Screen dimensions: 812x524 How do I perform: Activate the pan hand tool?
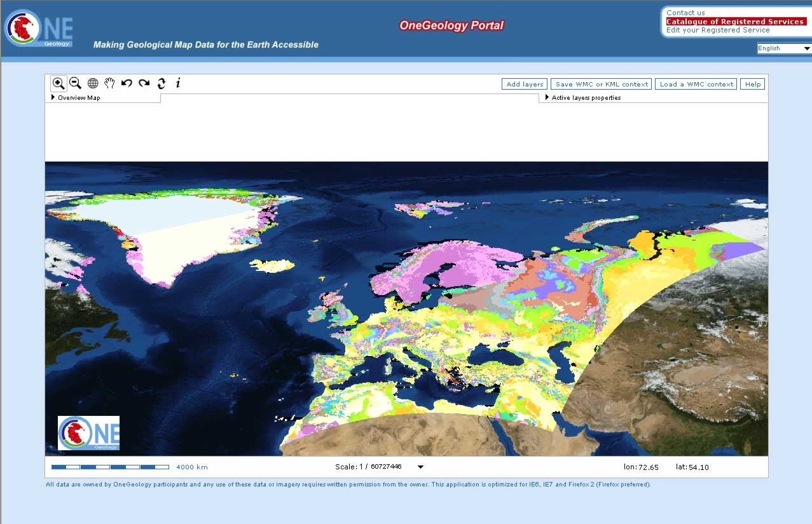pos(109,83)
